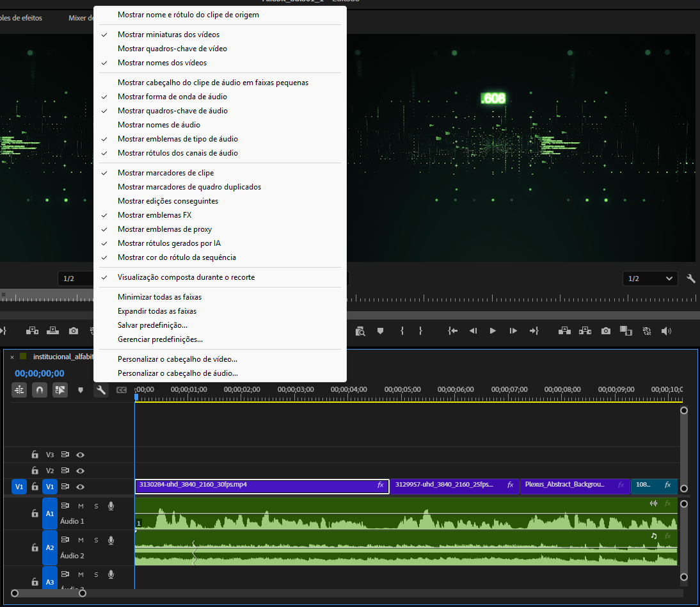
Task: Mute track Áudio 2 with M button
Action: (81, 540)
